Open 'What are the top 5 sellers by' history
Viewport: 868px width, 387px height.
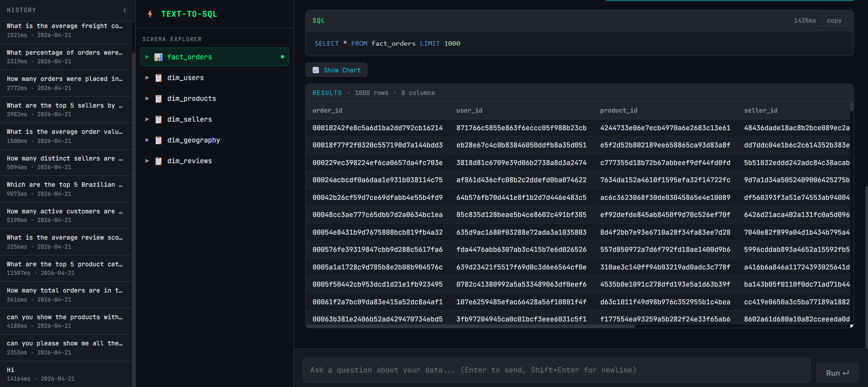coord(66,110)
